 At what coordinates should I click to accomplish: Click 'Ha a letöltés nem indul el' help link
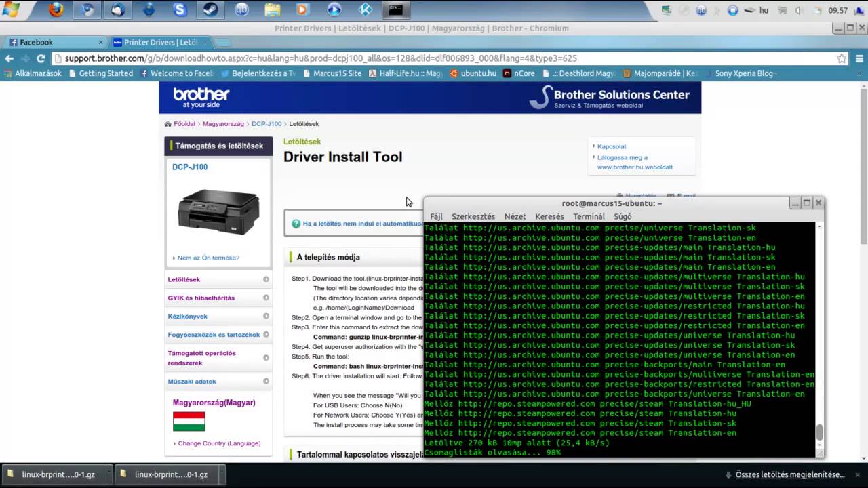(x=363, y=224)
